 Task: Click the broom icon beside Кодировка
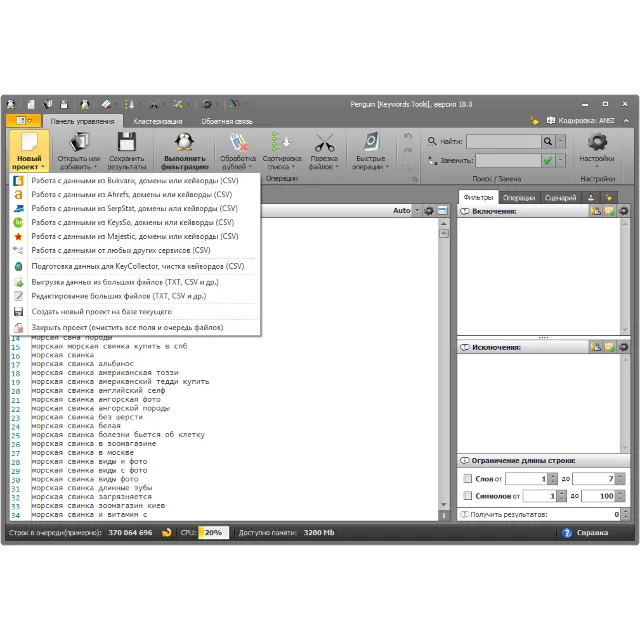tap(534, 121)
